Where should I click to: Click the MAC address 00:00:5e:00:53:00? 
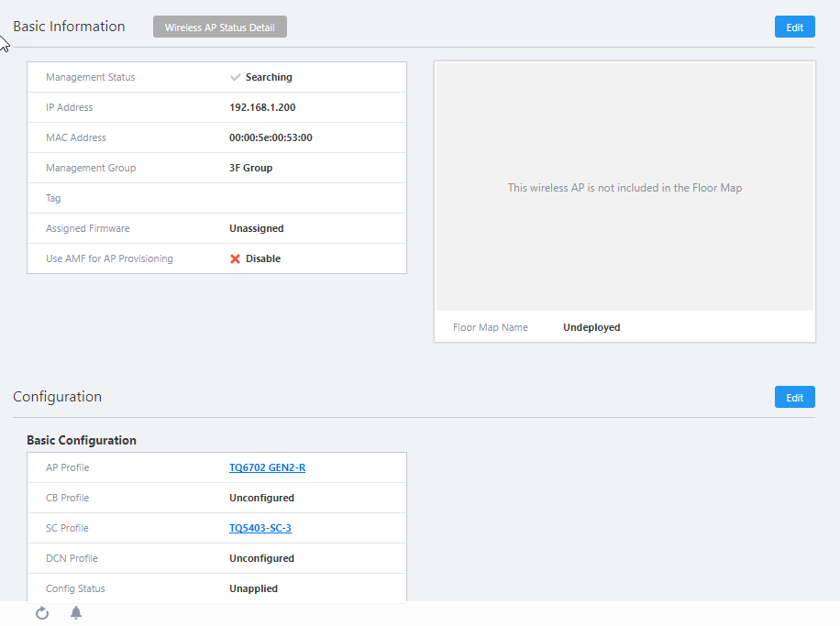pos(271,138)
